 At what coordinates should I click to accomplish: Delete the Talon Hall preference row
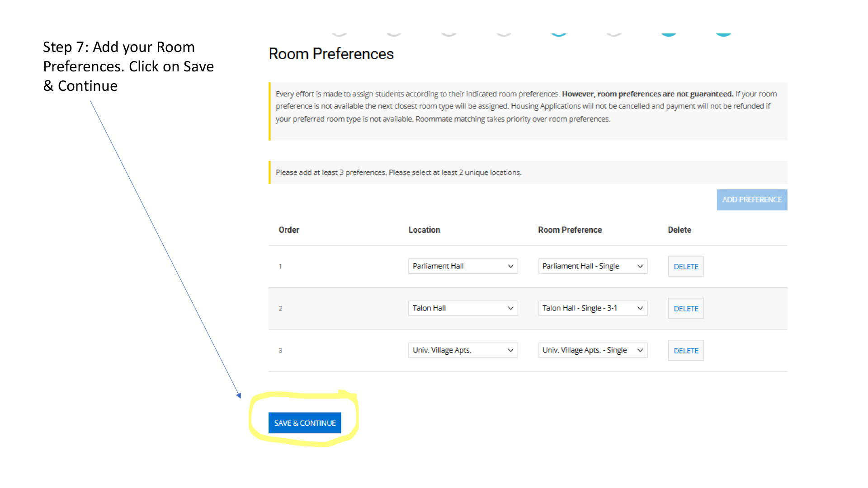685,309
